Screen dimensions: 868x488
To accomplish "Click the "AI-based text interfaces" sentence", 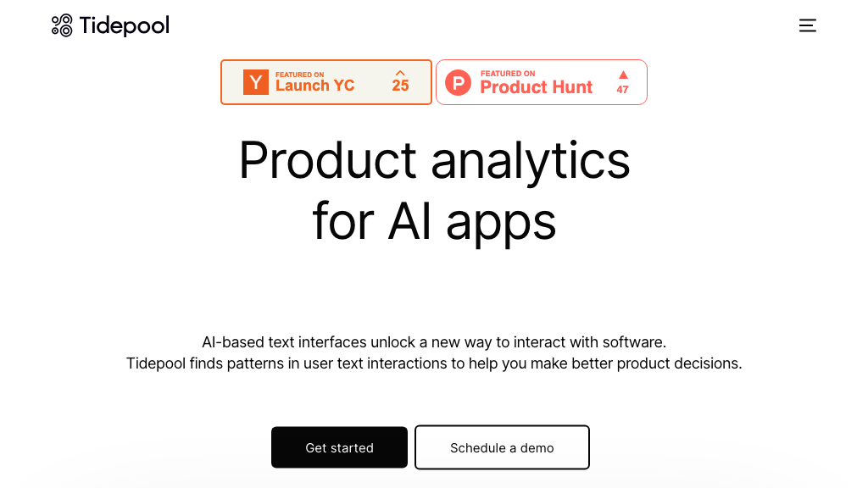I will pyautogui.click(x=434, y=342).
